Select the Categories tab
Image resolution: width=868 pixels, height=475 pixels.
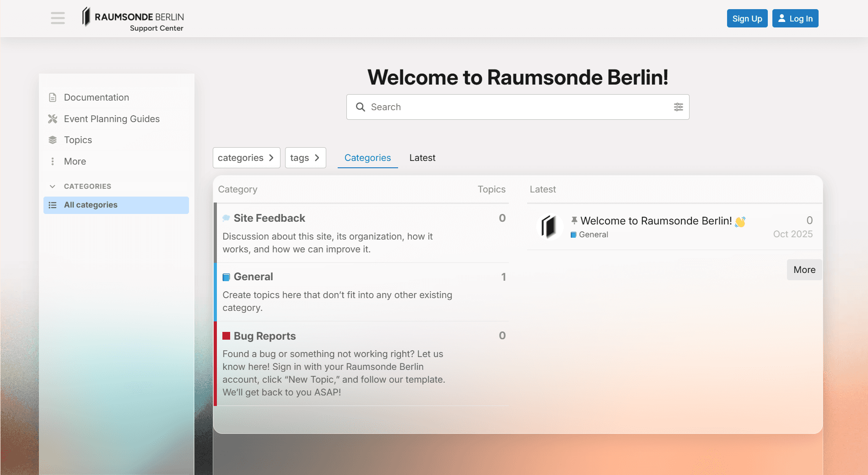pyautogui.click(x=367, y=158)
